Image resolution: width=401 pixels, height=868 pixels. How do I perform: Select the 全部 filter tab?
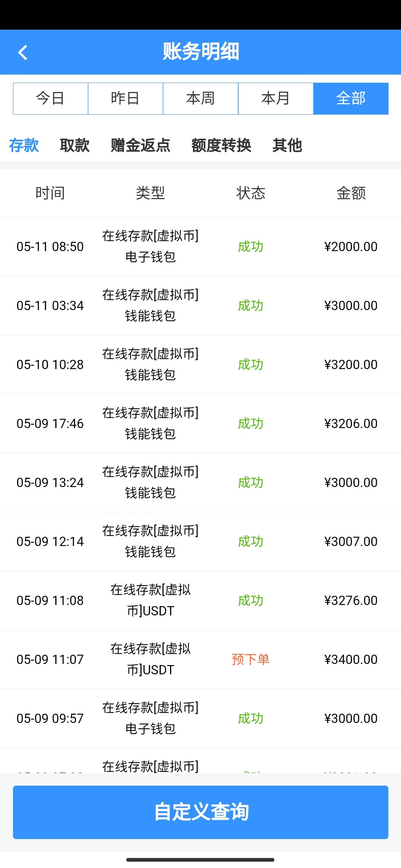pyautogui.click(x=351, y=99)
